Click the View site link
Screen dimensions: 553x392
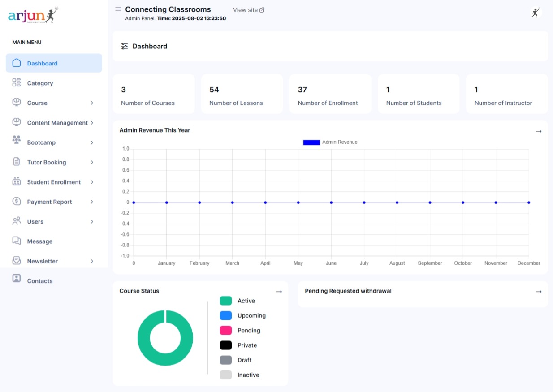click(249, 10)
